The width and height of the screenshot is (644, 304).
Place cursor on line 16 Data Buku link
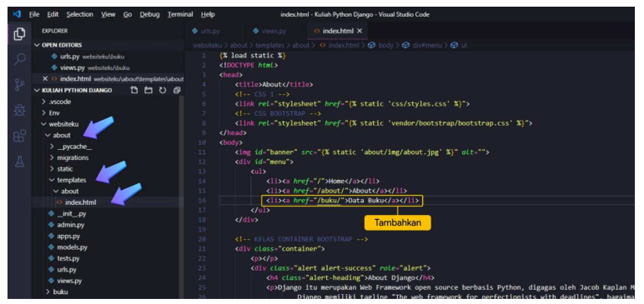(342, 201)
